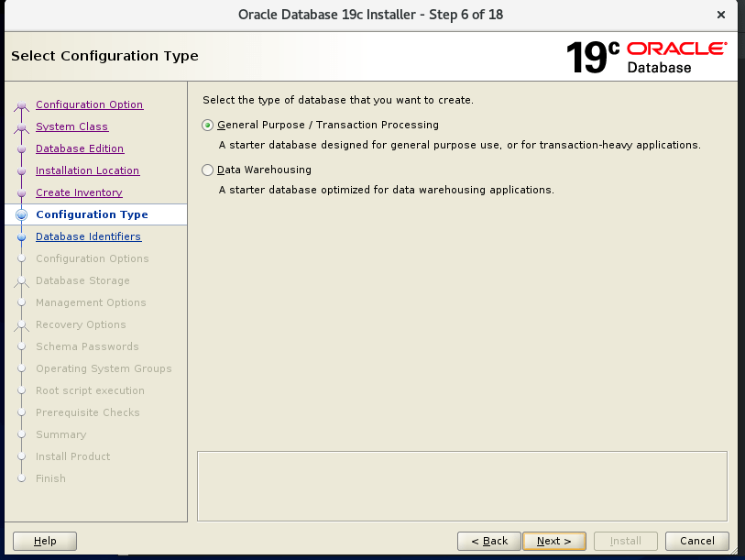The image size is (745, 560).
Task: Go to the Database Identifiers step
Action: click(88, 236)
